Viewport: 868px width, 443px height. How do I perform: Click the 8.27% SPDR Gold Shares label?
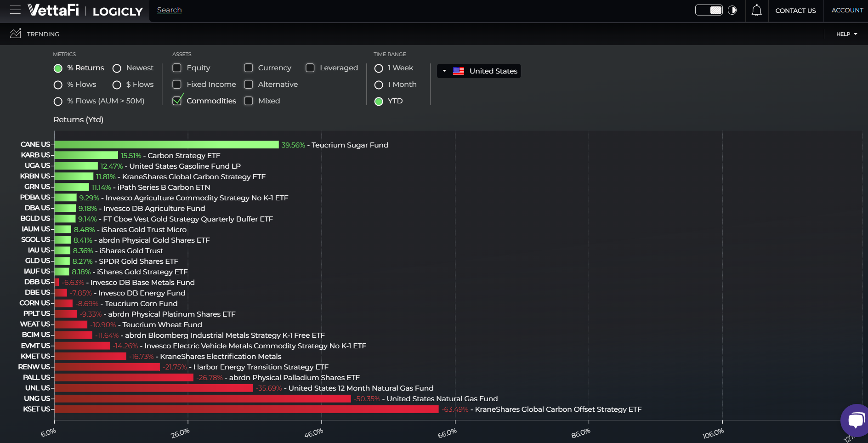[125, 261]
